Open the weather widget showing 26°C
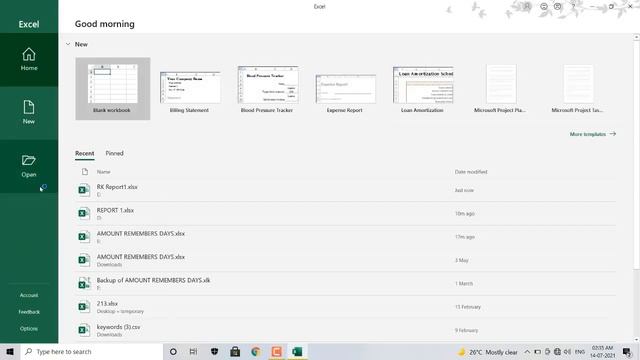This screenshot has height=360, width=640. click(x=487, y=352)
